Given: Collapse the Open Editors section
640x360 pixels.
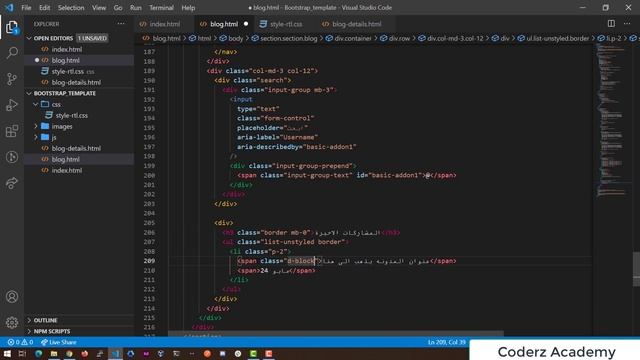Looking at the screenshot, I should [x=29, y=38].
